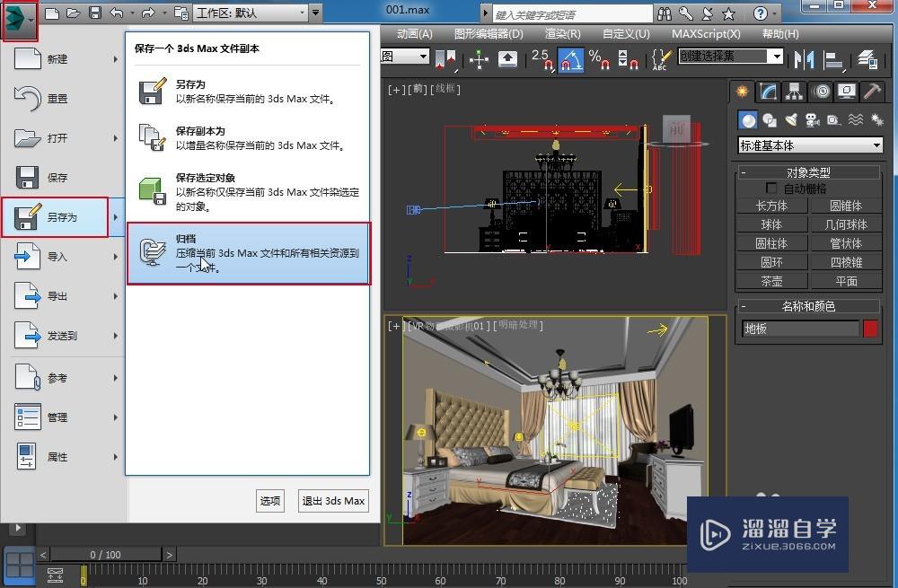
Task: Click the Save floppy icon in quick access toolbar
Action: pos(95,13)
